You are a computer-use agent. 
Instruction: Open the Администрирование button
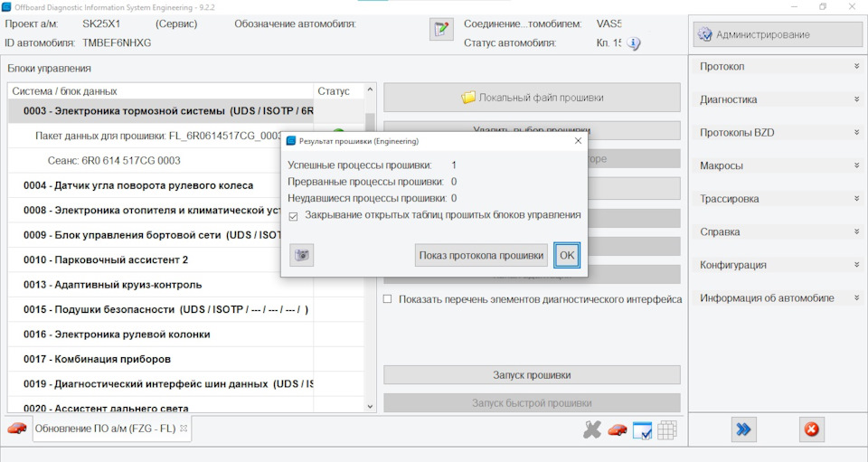pyautogui.click(x=778, y=34)
